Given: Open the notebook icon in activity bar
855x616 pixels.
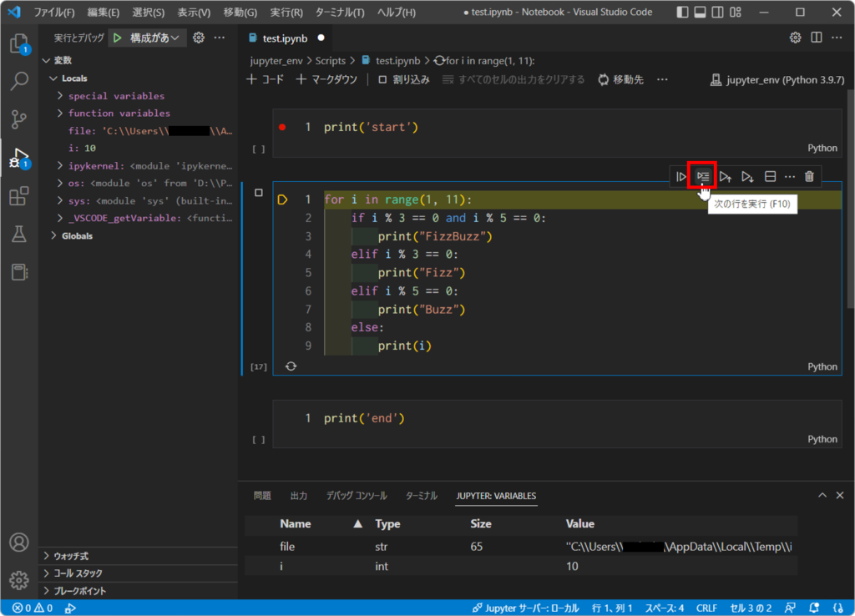Looking at the screenshot, I should pos(19,272).
